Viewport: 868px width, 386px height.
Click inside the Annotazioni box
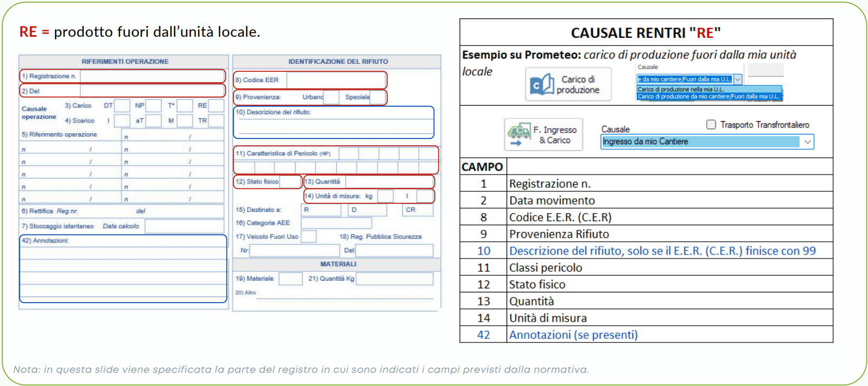pos(123,273)
